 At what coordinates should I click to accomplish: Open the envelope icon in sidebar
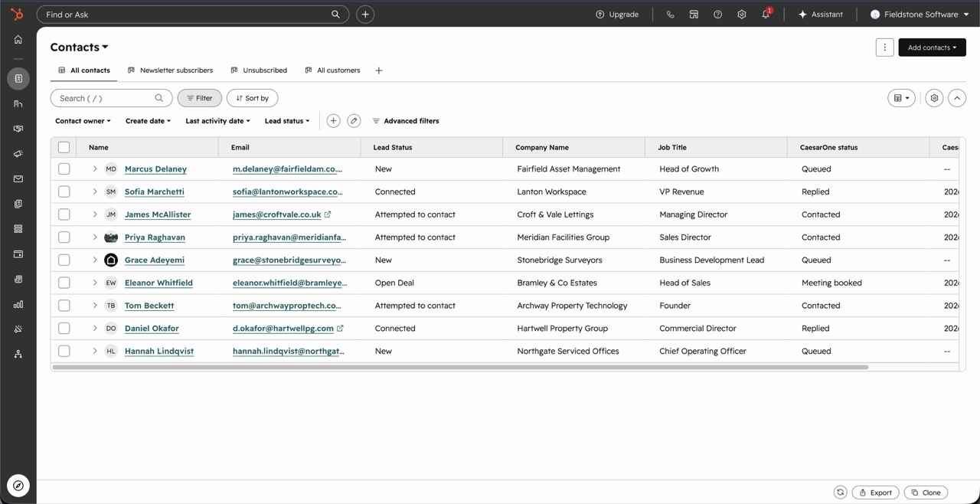point(18,179)
